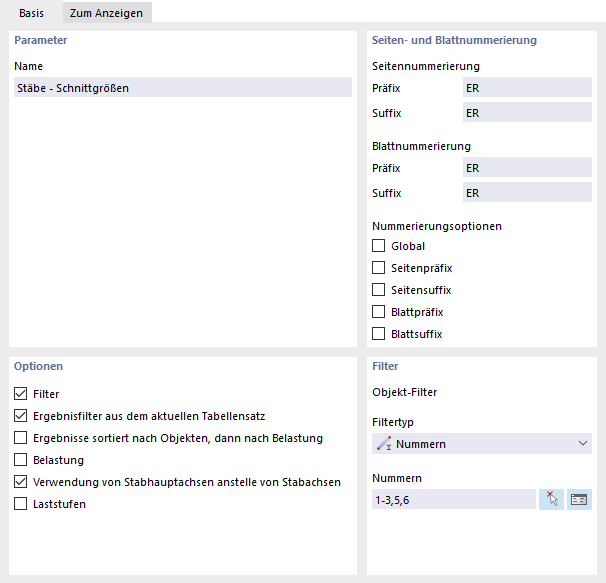This screenshot has width=606, height=583.
Task: Toggle the Filter checkbox
Action: pos(21,394)
